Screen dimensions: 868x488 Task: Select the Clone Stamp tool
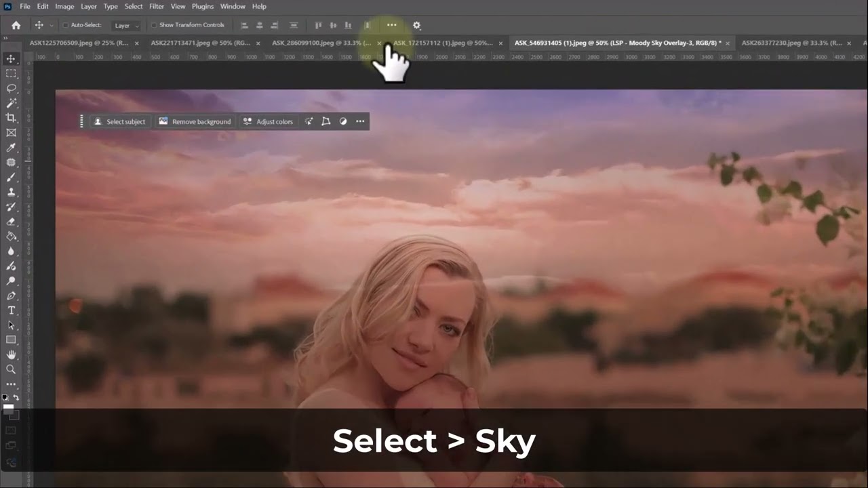click(11, 192)
